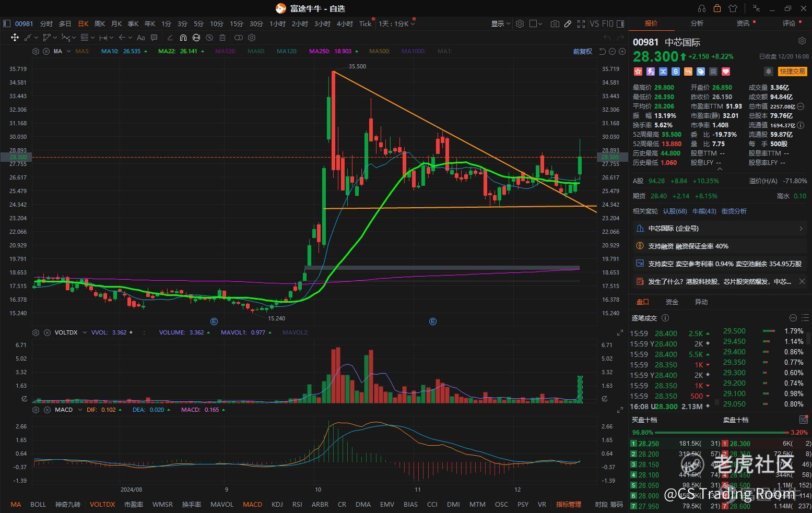The height and width of the screenshot is (513, 812).
Task: Open 认股(68) warrants link
Action: 675,211
